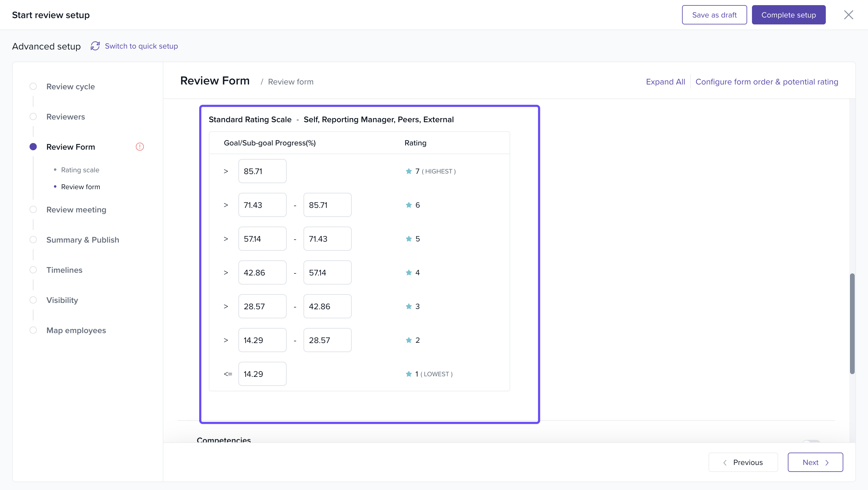Click the red warning icon next to Review Form
This screenshot has width=868, height=490.
tap(140, 147)
